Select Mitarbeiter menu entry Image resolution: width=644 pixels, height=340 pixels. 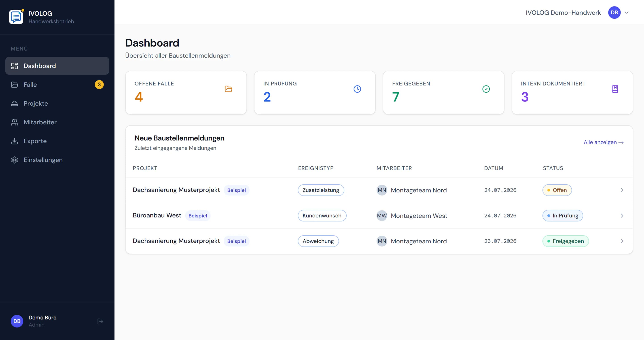(x=57, y=122)
